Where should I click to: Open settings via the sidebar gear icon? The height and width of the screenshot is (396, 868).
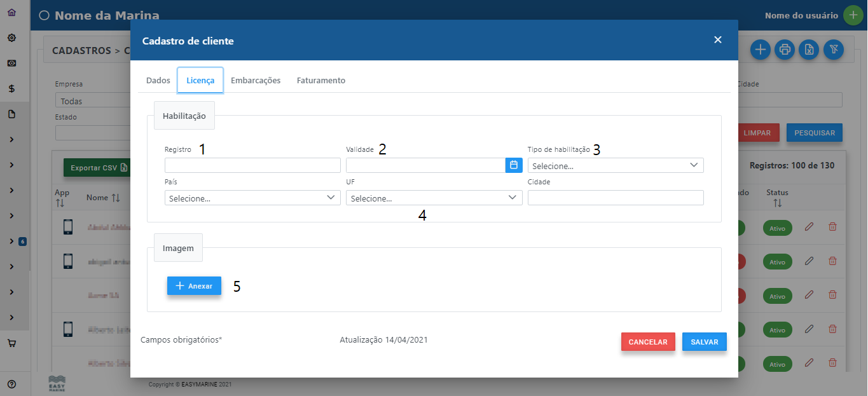[x=11, y=38]
